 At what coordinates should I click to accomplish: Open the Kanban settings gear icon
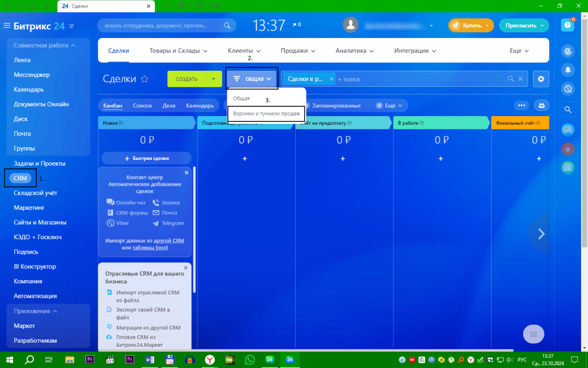point(541,79)
